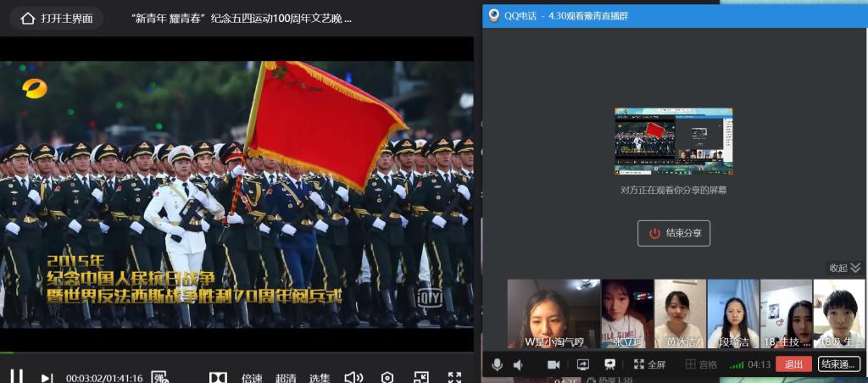
Task: Skip to the next episode
Action: 47,378
